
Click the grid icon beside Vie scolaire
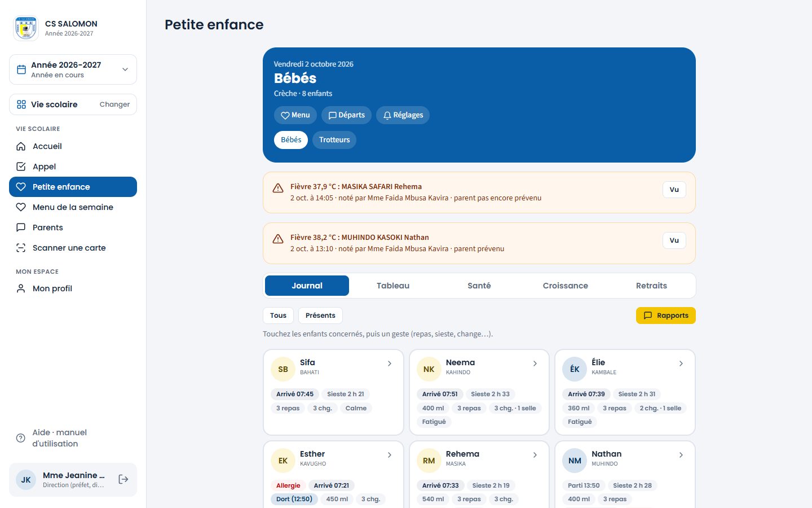21,104
